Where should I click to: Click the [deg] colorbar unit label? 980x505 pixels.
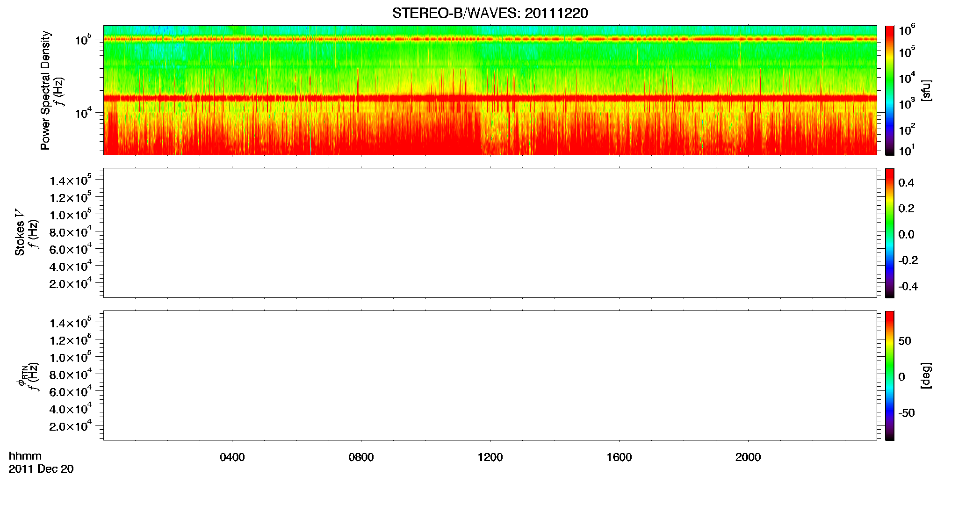tap(926, 375)
